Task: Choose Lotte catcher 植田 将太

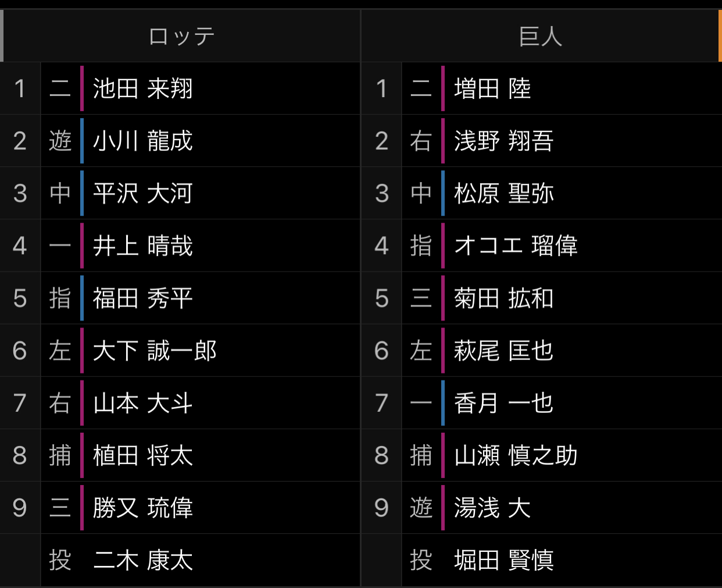Action: [142, 455]
